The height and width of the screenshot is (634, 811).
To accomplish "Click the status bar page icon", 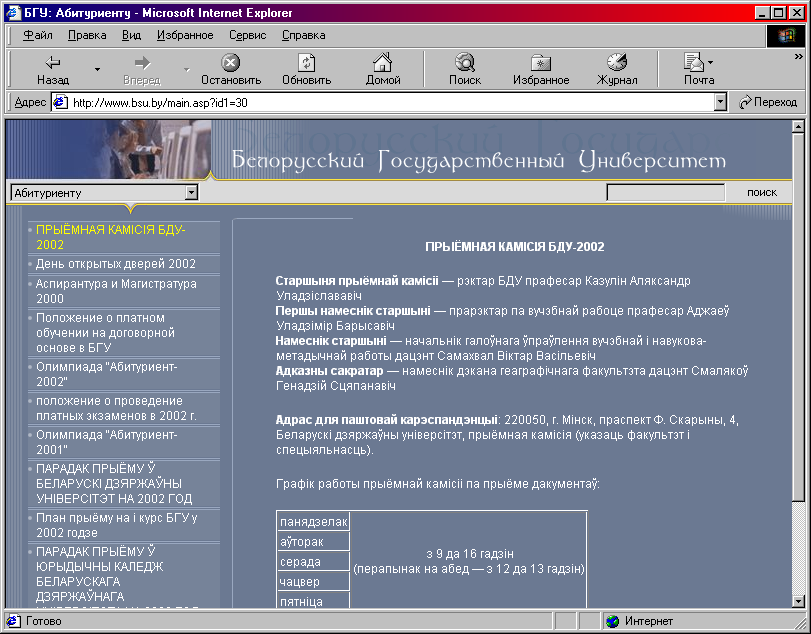I will coord(13,621).
